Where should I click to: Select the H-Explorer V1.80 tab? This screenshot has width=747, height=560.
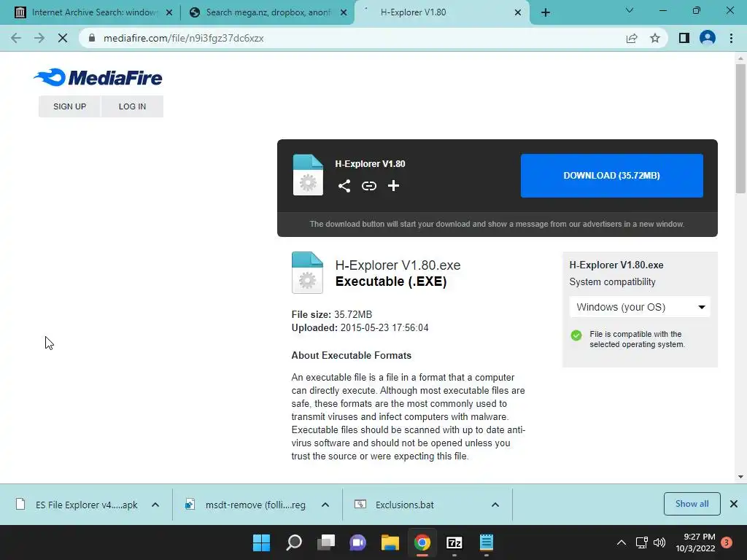[x=441, y=12]
